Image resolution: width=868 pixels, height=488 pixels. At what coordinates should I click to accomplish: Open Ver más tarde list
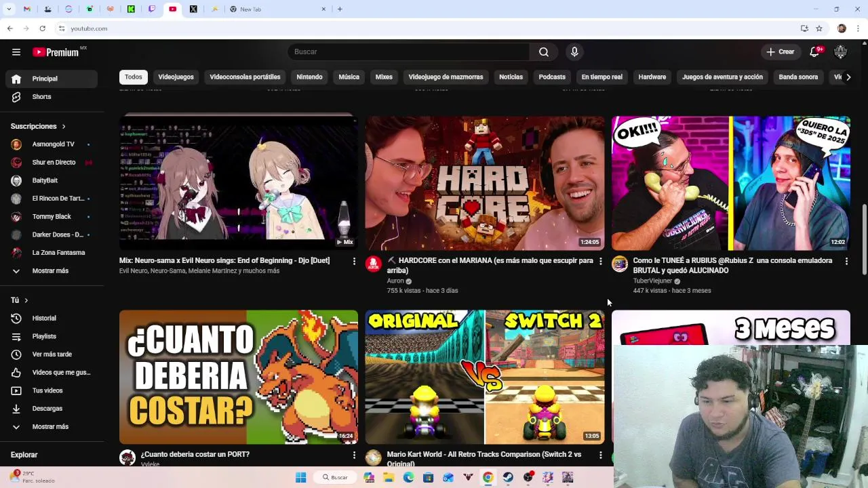point(52,354)
